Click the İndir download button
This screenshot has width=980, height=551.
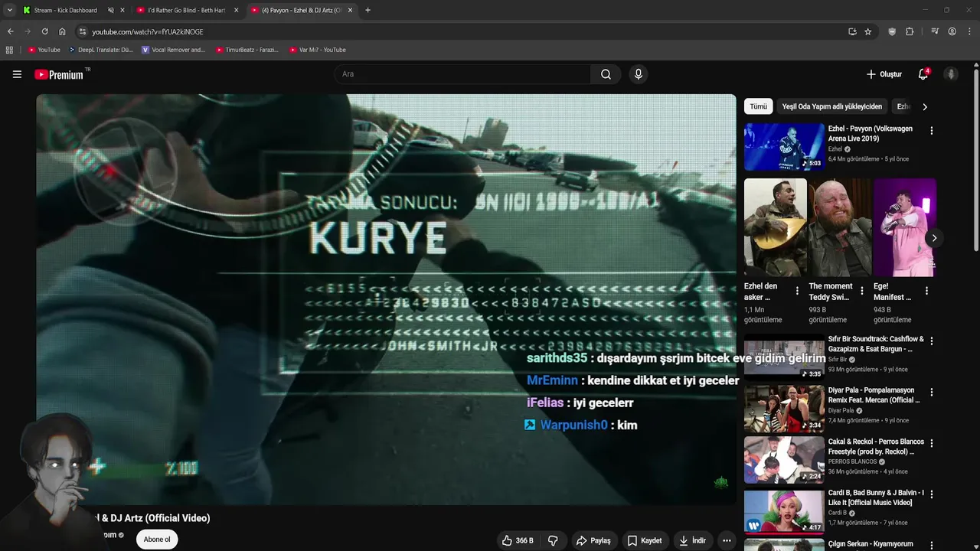[692, 540]
